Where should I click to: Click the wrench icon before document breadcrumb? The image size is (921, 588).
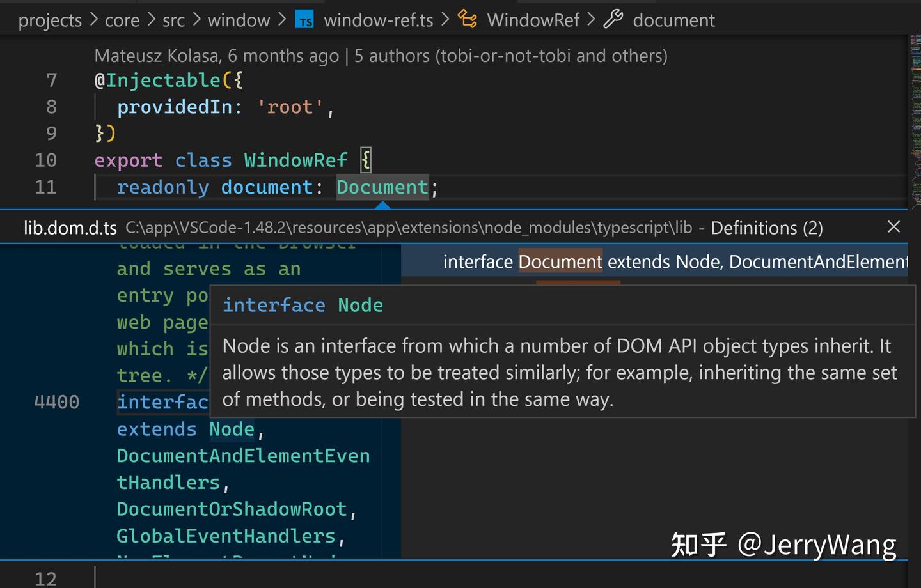[x=613, y=20]
